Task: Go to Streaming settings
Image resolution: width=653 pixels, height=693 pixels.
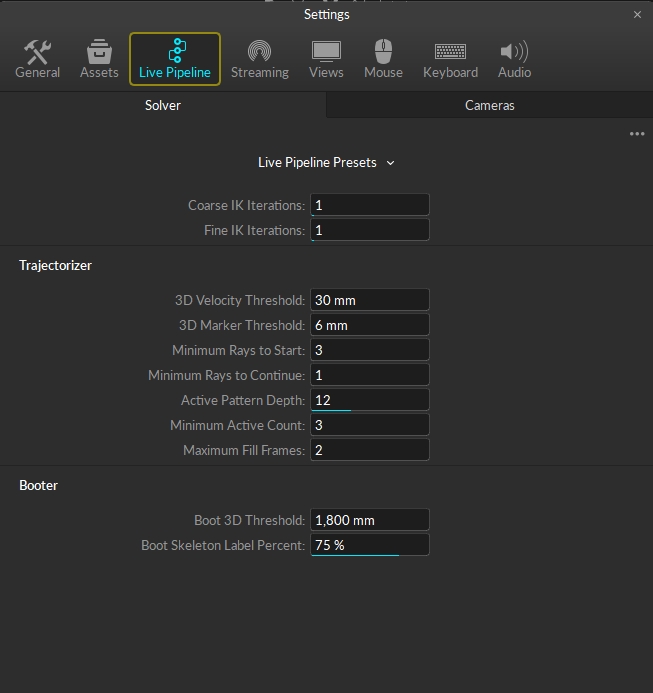Action: (259, 59)
